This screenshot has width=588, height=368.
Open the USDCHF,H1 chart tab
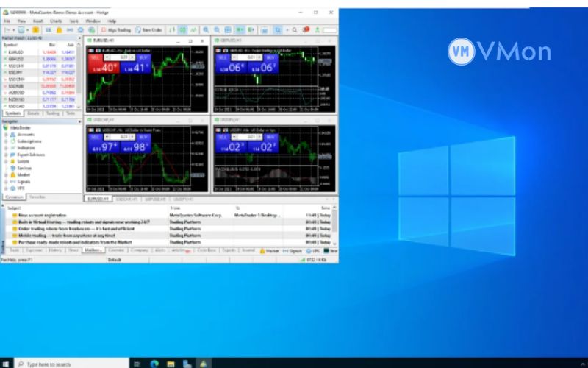(x=126, y=199)
